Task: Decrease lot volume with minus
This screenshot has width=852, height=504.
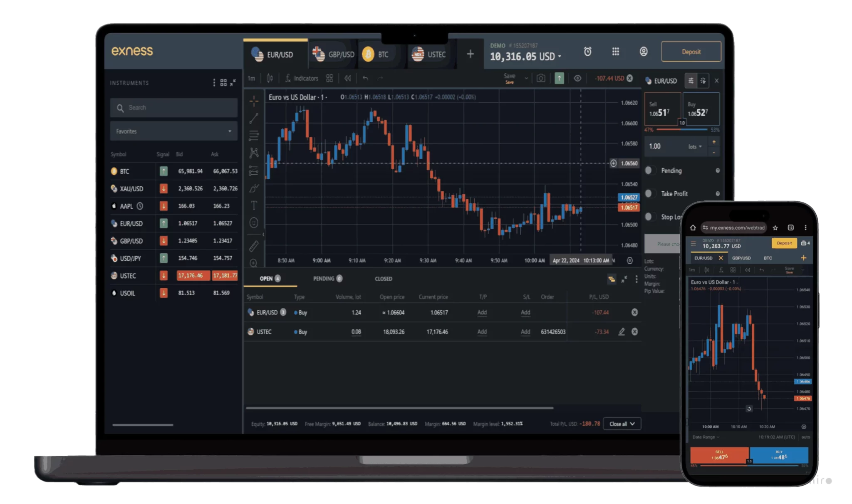Action: (714, 152)
